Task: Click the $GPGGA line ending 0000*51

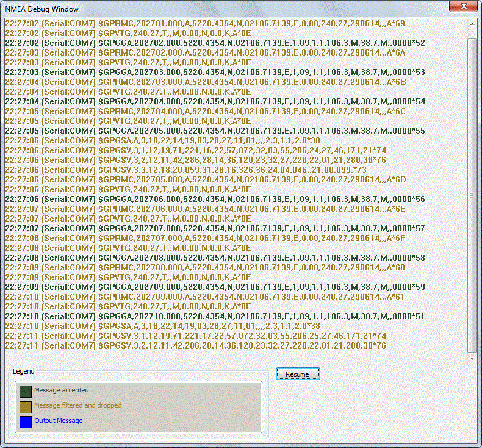Action: (x=215, y=316)
